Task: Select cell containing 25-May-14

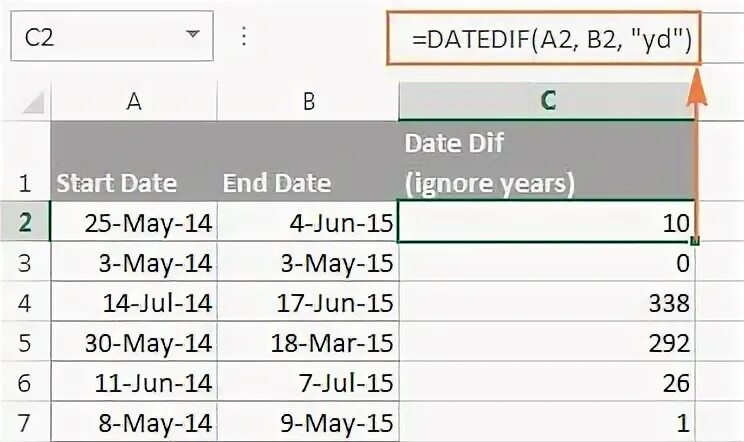Action: 134,222
